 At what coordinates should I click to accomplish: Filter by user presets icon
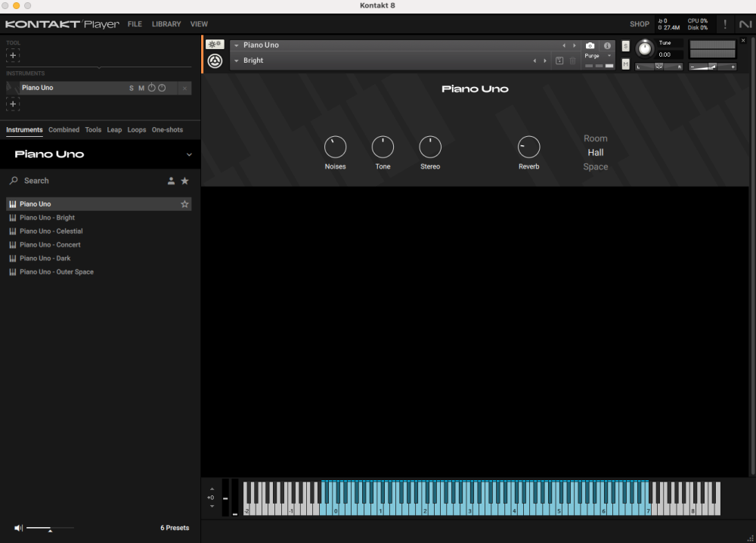[171, 181]
